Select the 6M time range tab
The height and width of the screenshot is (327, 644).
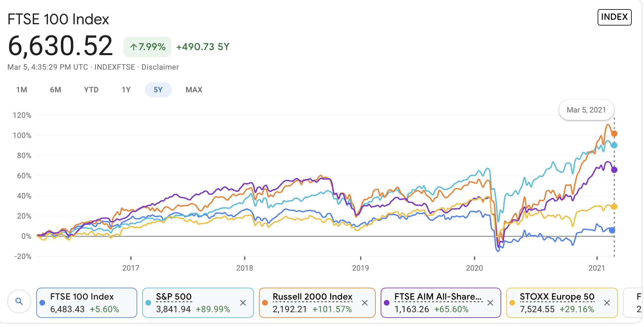coord(56,90)
